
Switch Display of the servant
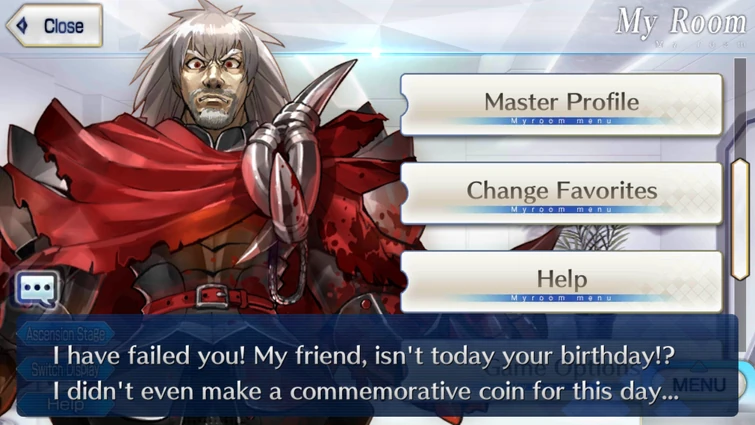[65, 370]
